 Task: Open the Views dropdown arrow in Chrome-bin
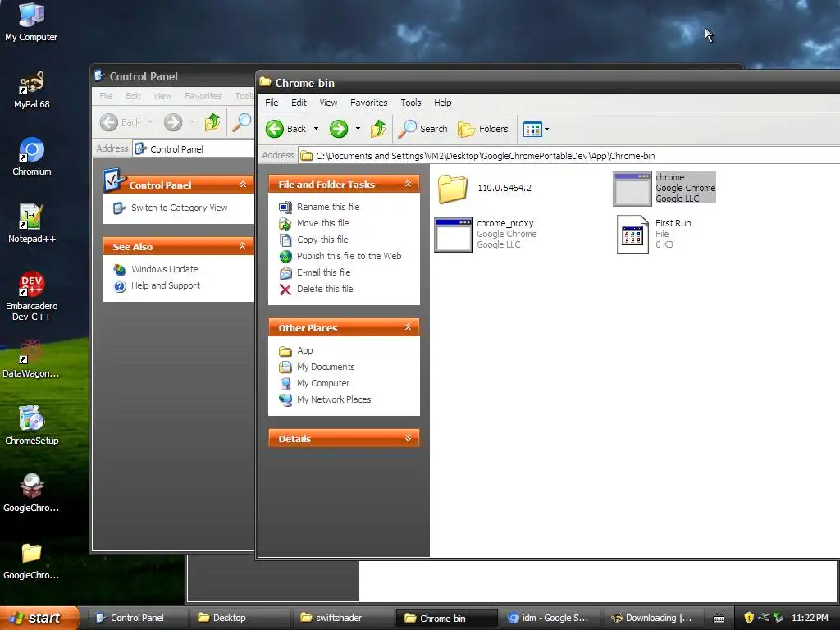[546, 129]
